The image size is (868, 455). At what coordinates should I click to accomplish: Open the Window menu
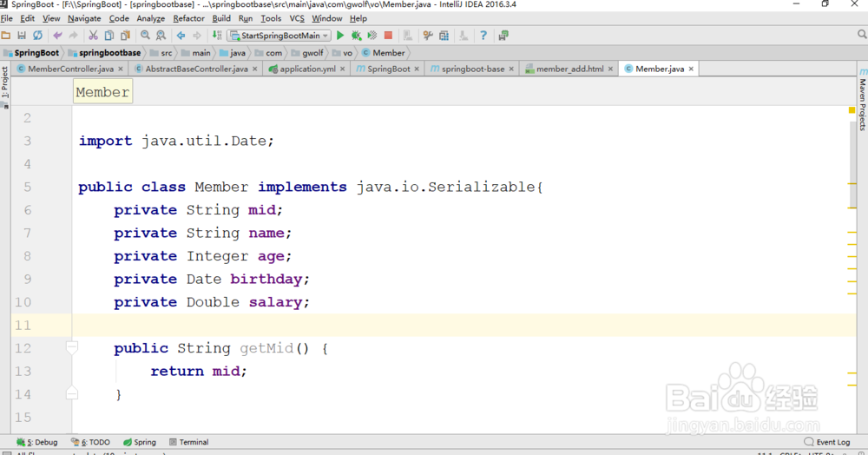click(x=326, y=18)
